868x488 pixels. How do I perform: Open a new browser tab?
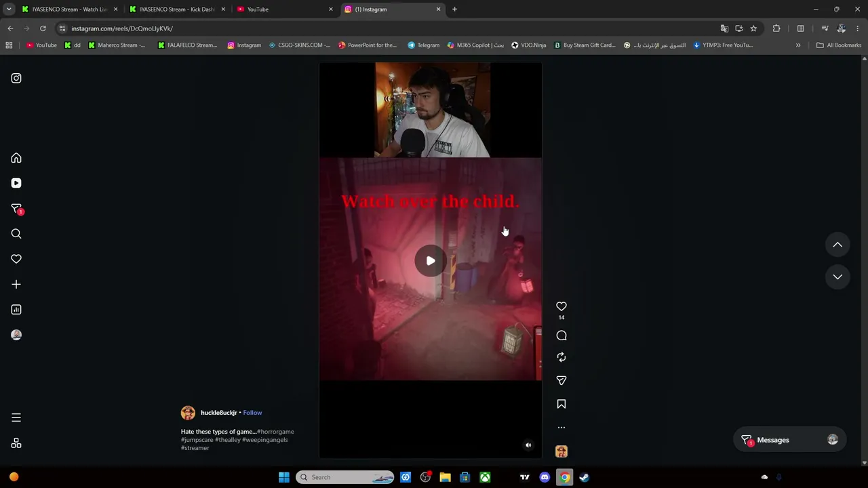[x=455, y=9]
